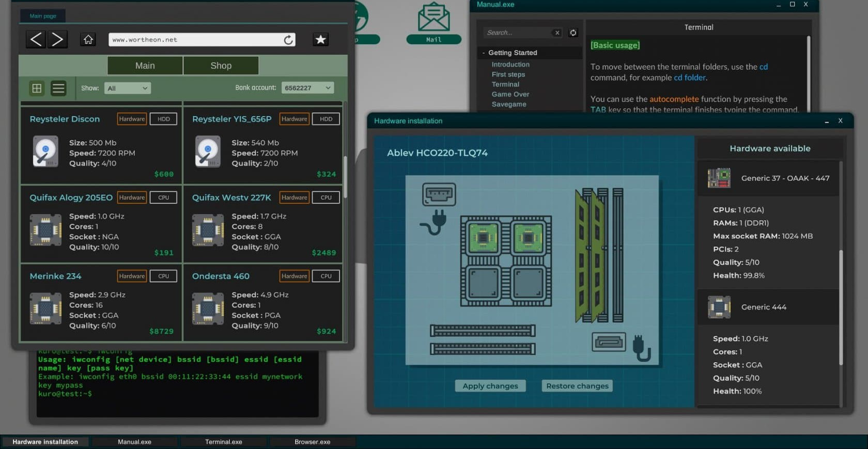Screen dimensions: 868x449
Task: Bookmark page with the star icon
Action: [x=321, y=40]
